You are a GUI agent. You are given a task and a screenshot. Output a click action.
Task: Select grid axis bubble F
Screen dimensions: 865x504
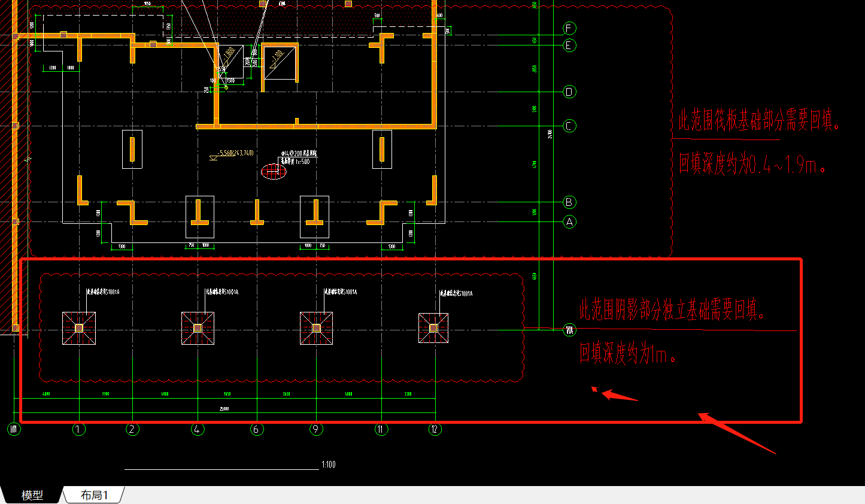click(569, 28)
